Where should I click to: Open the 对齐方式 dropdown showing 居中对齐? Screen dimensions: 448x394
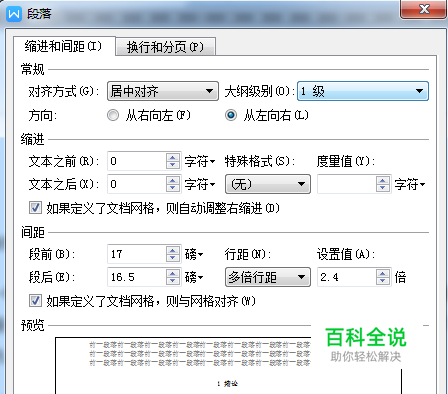[163, 91]
